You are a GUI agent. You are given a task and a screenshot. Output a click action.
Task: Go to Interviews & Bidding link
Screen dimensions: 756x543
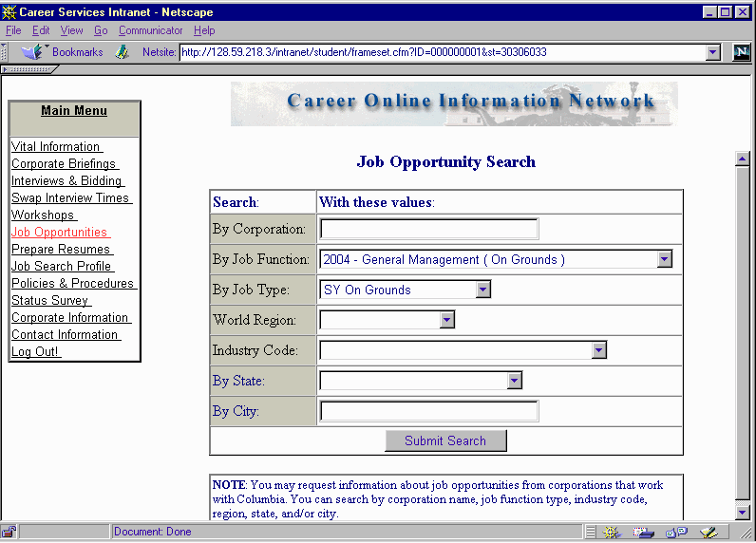pos(66,180)
